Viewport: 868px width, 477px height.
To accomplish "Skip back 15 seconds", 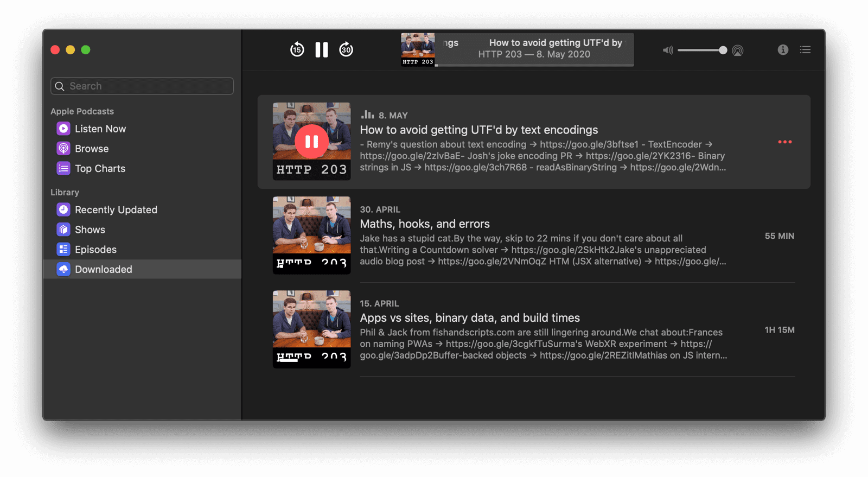I will pyautogui.click(x=297, y=50).
